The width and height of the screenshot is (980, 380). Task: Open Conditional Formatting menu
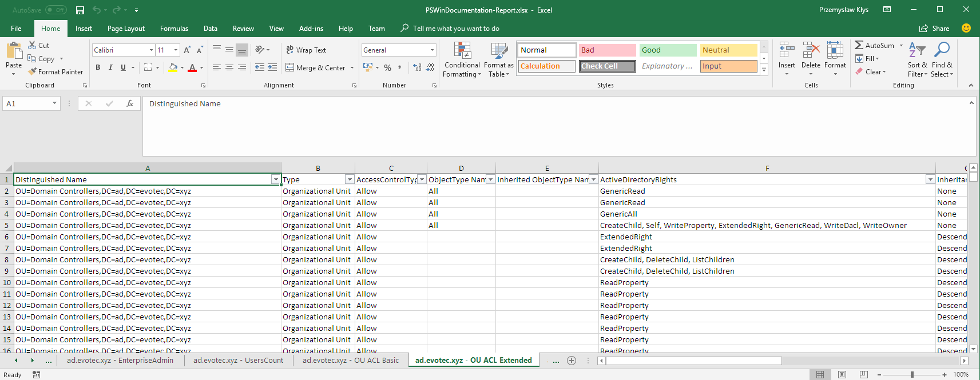point(462,60)
